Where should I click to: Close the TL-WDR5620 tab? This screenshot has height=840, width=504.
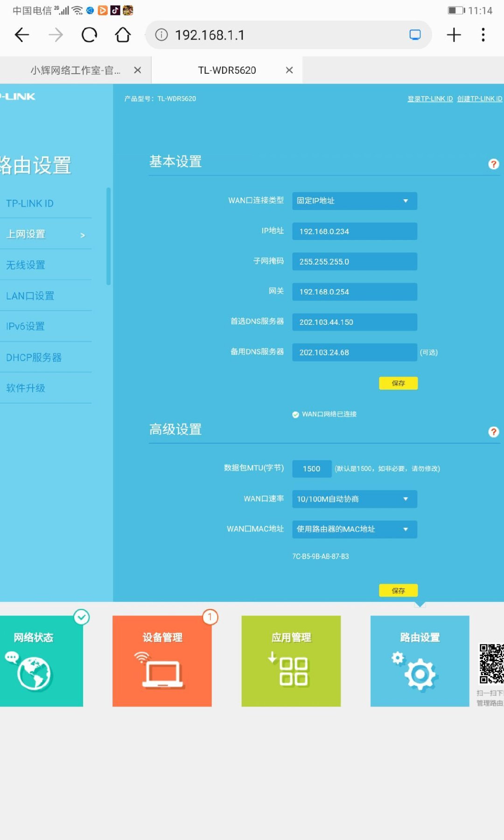pos(289,70)
